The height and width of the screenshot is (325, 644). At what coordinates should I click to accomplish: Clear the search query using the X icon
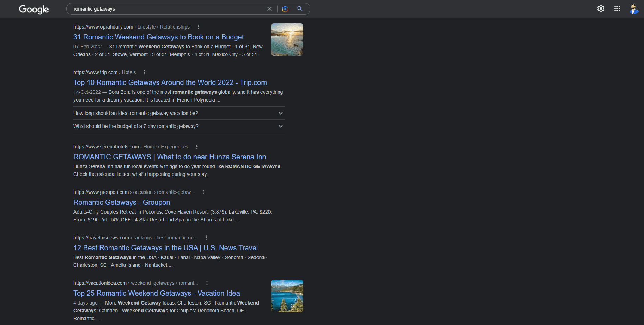pos(269,9)
